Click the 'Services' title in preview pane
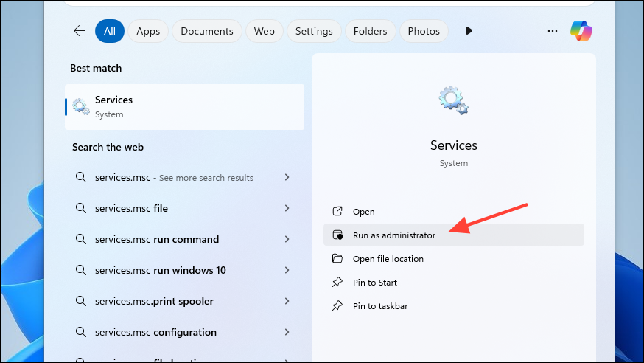 coord(453,145)
